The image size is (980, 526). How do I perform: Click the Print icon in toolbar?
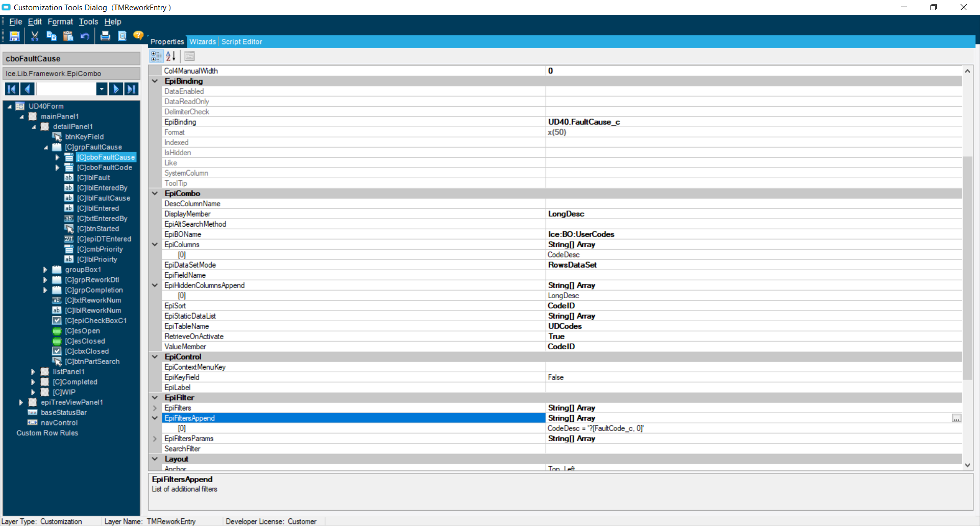[x=105, y=36]
